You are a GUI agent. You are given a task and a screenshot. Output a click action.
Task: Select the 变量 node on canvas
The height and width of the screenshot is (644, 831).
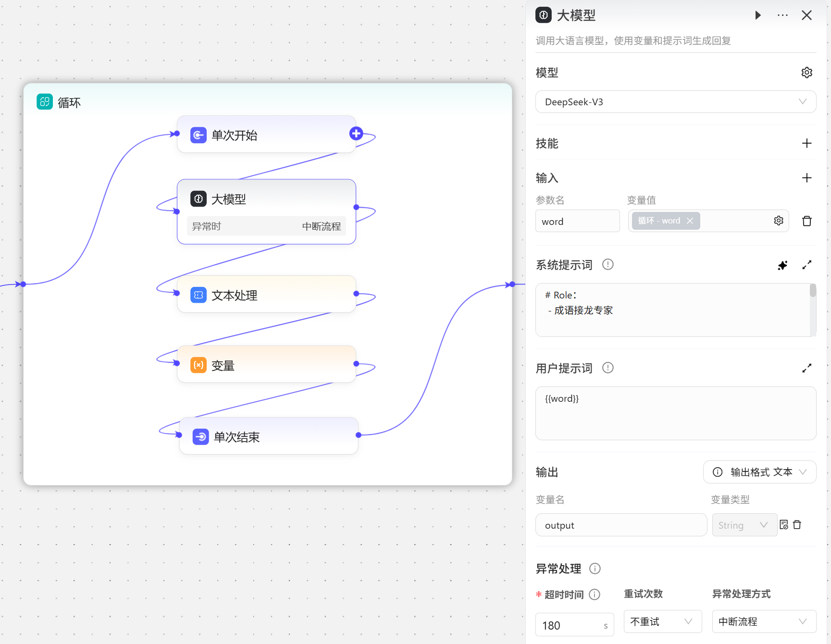click(266, 365)
